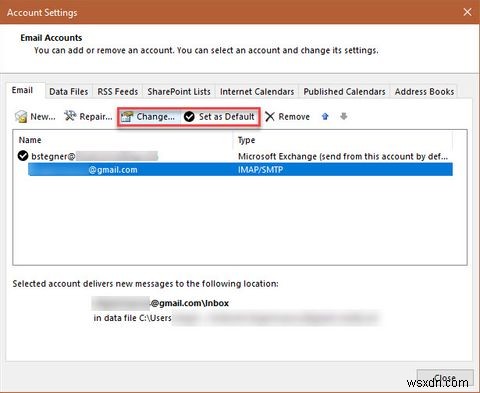Click the Remove X icon
Viewport: 480px width, 393px height.
(270, 117)
